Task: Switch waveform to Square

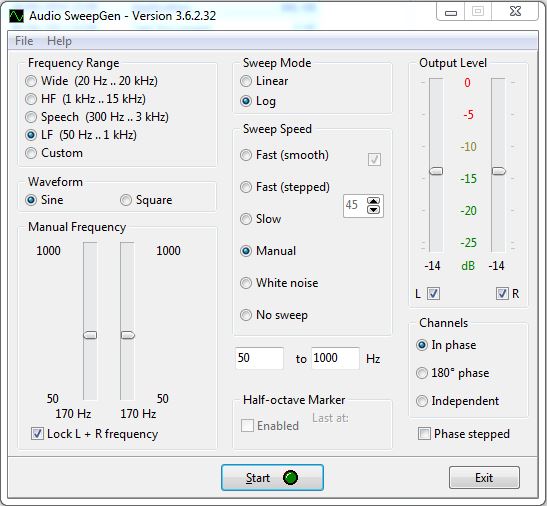Action: point(146,200)
